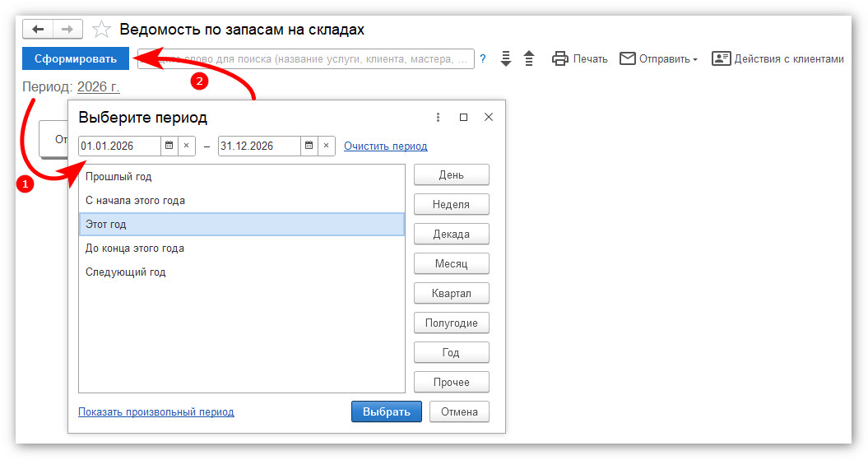Expand all groups icon
The image size is (868, 460).
[x=505, y=58]
